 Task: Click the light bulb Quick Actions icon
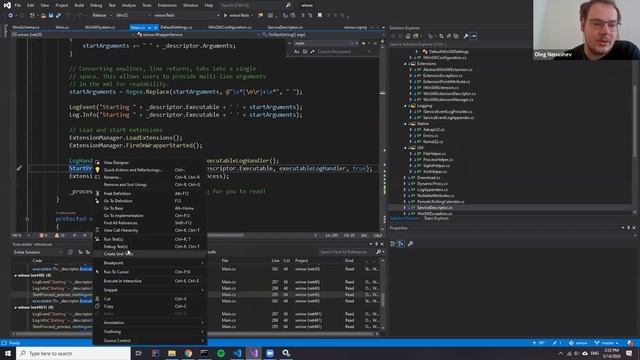[x=97, y=170]
